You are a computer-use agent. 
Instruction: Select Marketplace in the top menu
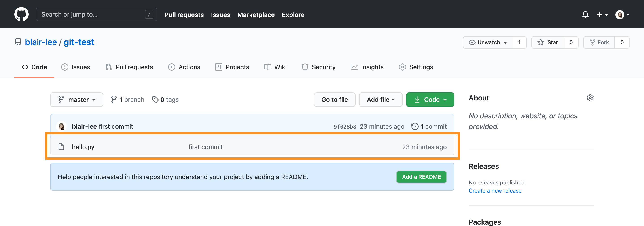click(x=256, y=15)
